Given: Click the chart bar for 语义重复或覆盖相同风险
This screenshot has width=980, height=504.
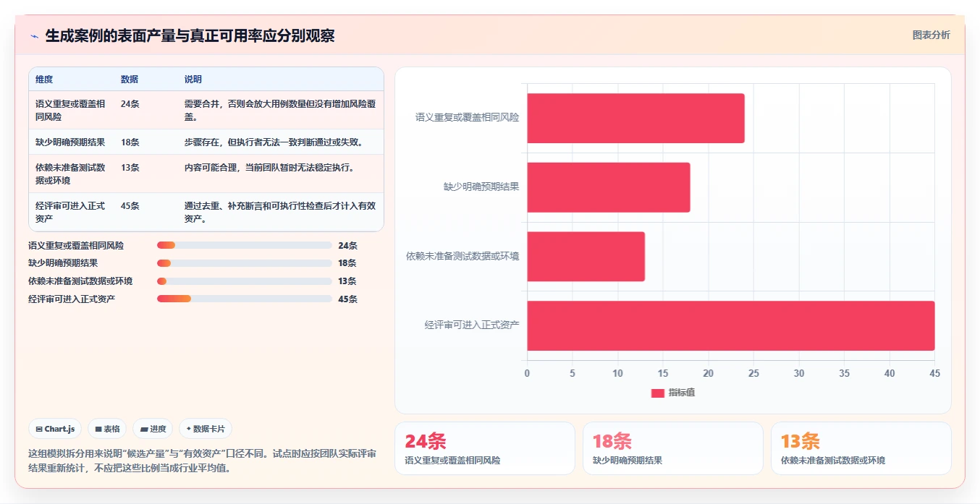Looking at the screenshot, I should coord(635,118).
